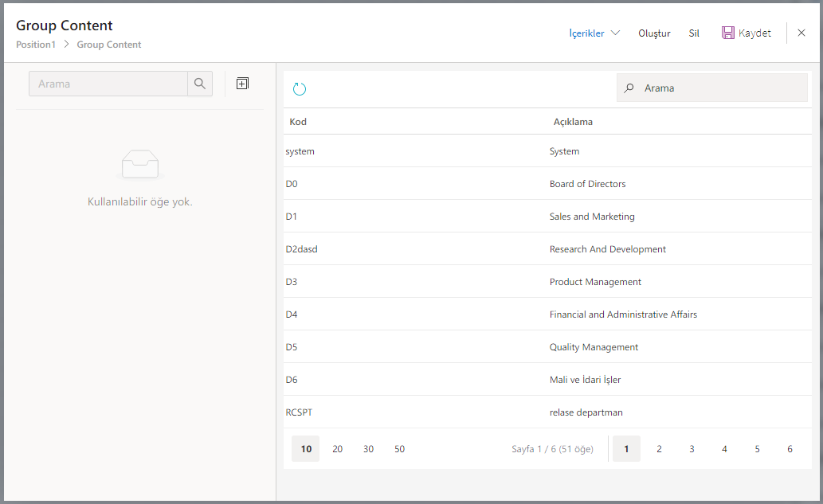Focus the left panel Arama field
Viewport: 823px width, 504px height.
(108, 84)
